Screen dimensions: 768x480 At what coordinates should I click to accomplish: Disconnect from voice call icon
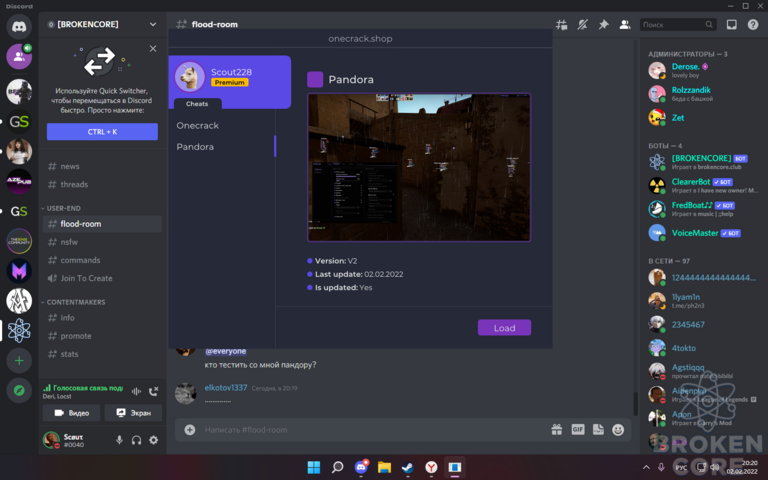point(153,391)
